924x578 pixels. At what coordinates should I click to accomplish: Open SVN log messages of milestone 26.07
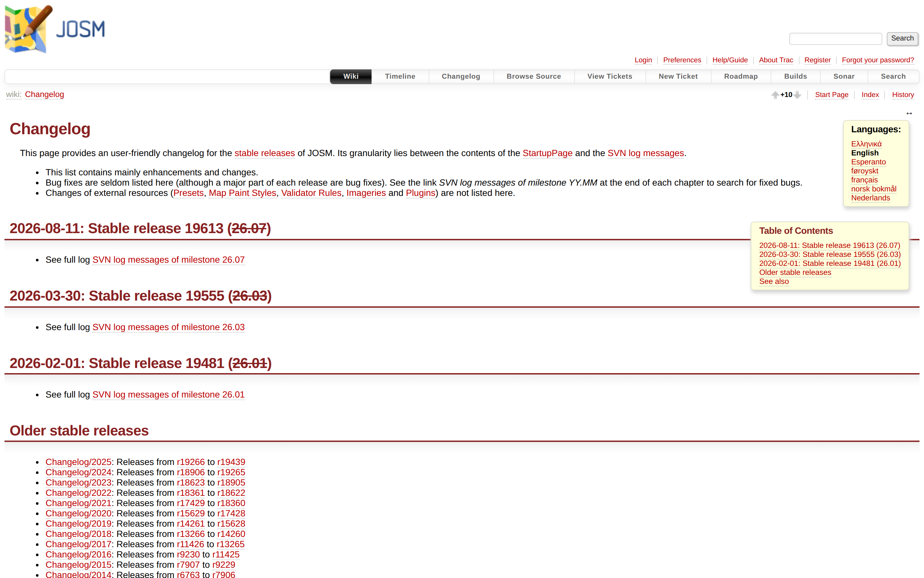point(168,260)
